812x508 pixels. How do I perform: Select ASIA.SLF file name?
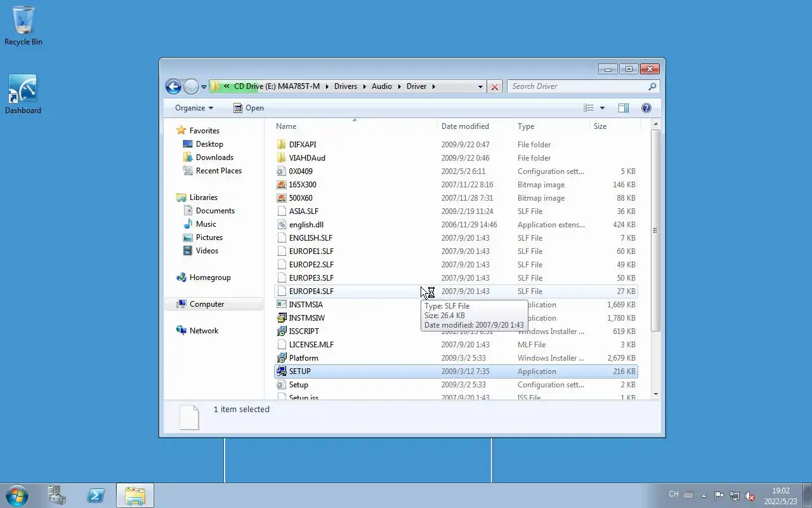(304, 211)
